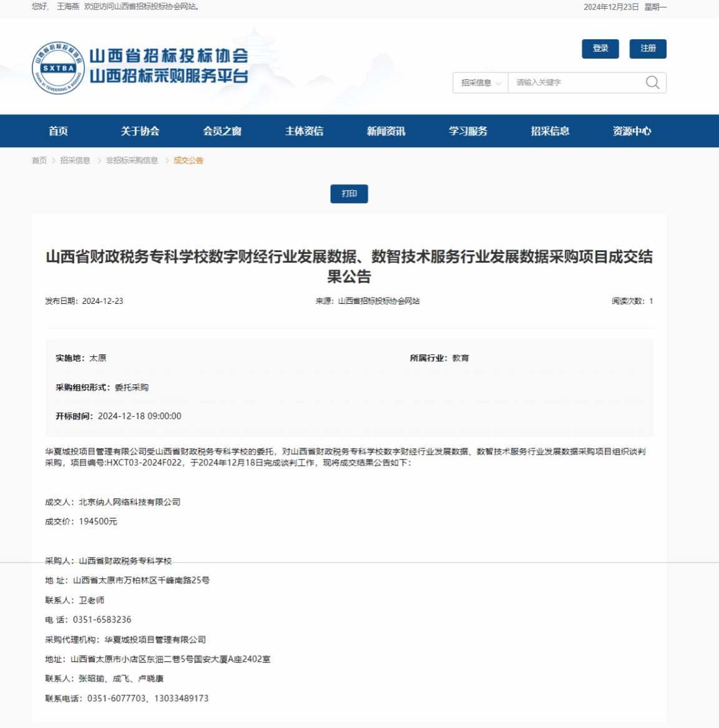Screen dimensions: 719x728
Task: Select 招采信息 in the main navigation bar
Action: [550, 131]
